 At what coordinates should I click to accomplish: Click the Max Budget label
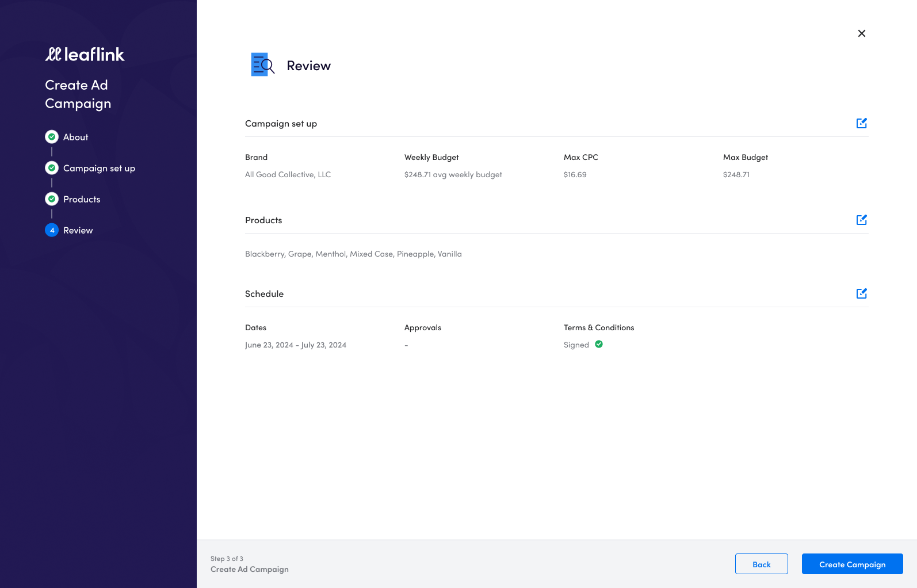[x=745, y=157]
